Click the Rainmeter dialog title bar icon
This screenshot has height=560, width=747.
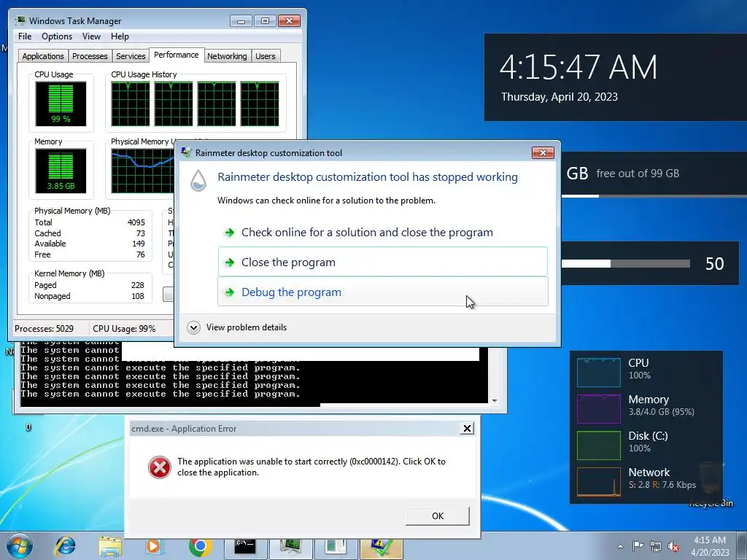pos(186,152)
